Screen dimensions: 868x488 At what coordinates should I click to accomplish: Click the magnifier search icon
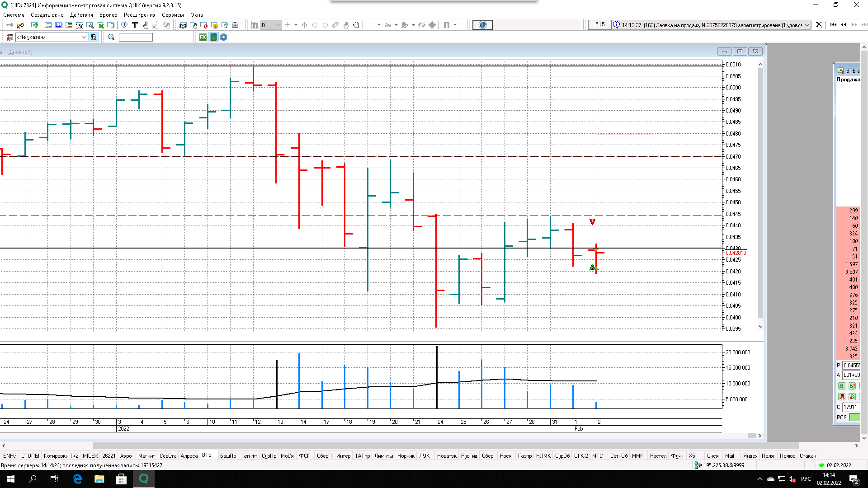[x=111, y=37]
